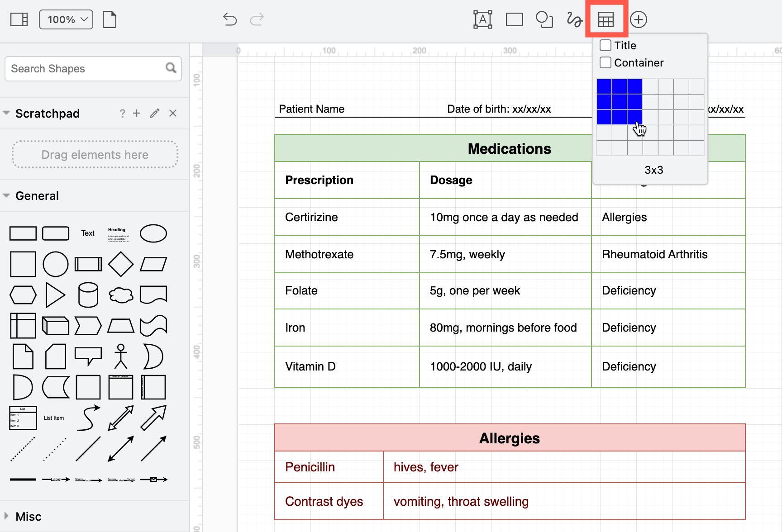Click the X to close the Scratchpad

pyautogui.click(x=172, y=113)
